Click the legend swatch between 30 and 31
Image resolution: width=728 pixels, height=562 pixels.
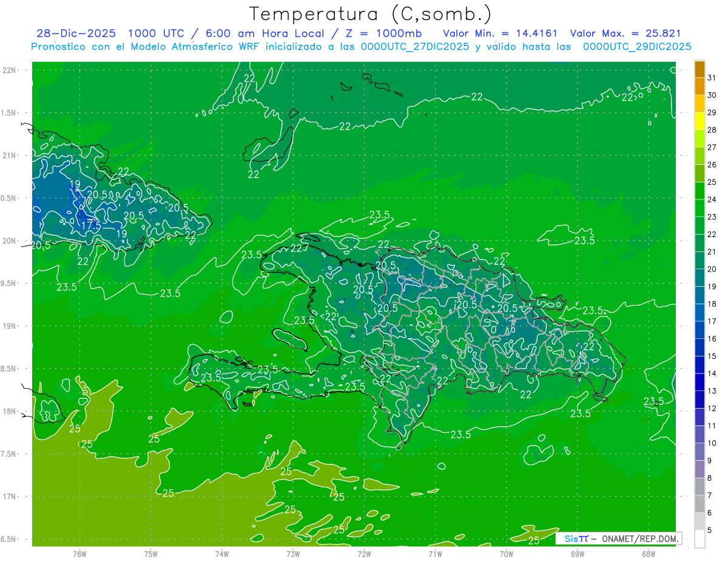pyautogui.click(x=699, y=87)
